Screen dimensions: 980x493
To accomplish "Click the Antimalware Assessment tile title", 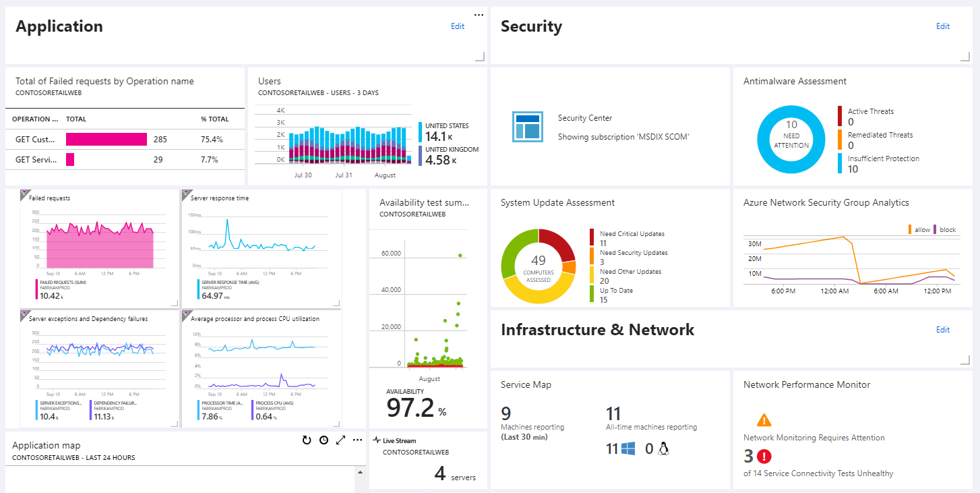I will [795, 81].
